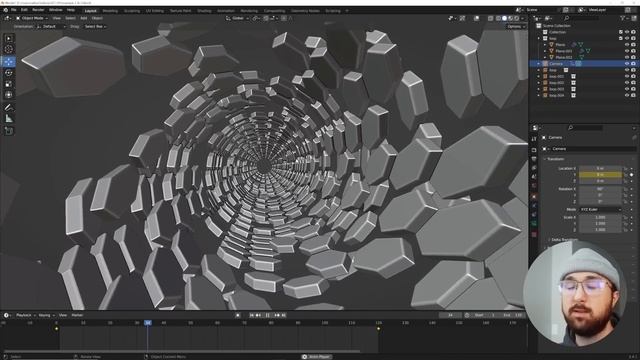Viewport: 640px width, 360px height.
Task: Open the Scene properties tab
Action: (534, 177)
